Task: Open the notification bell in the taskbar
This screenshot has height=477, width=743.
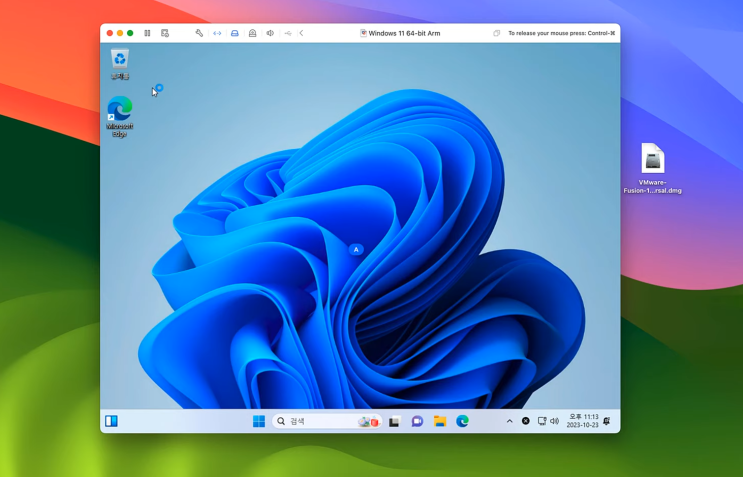Action: pyautogui.click(x=607, y=421)
